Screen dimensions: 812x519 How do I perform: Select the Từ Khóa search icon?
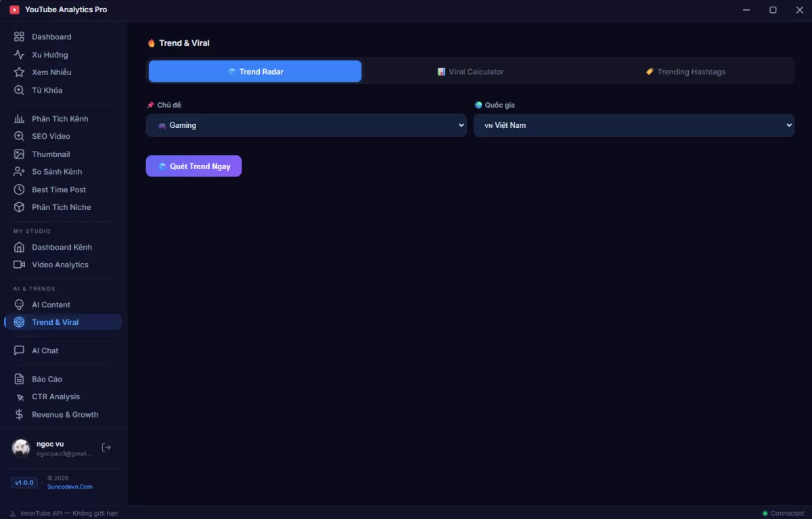point(19,90)
